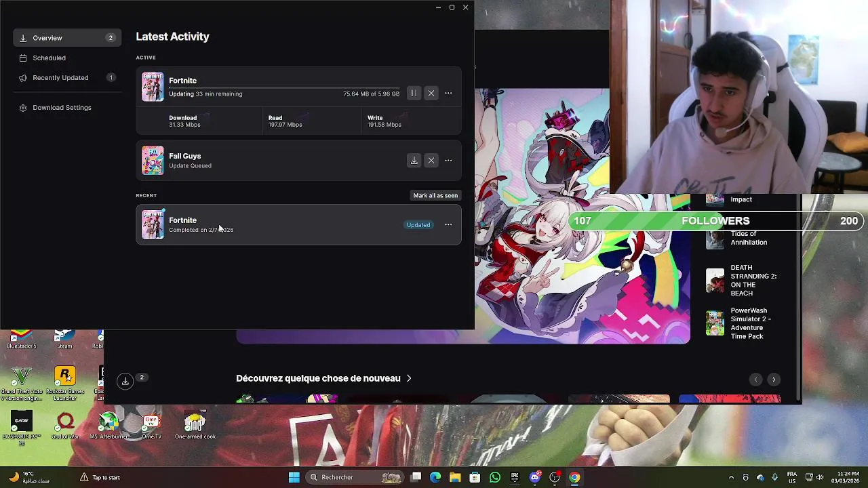Click the Updated badge on Fortnite
Screen dimensions: 868x488
tap(418, 224)
